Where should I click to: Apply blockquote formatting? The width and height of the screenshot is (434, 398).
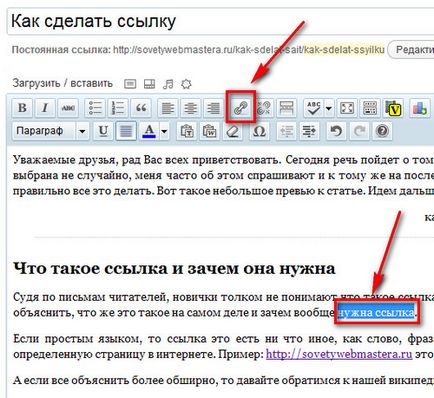click(x=141, y=108)
